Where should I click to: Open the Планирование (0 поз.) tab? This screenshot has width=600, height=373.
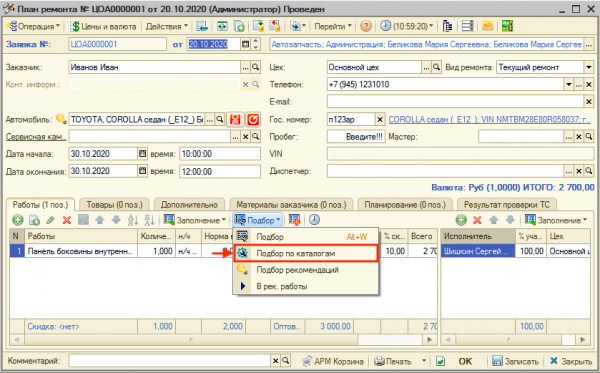click(405, 205)
